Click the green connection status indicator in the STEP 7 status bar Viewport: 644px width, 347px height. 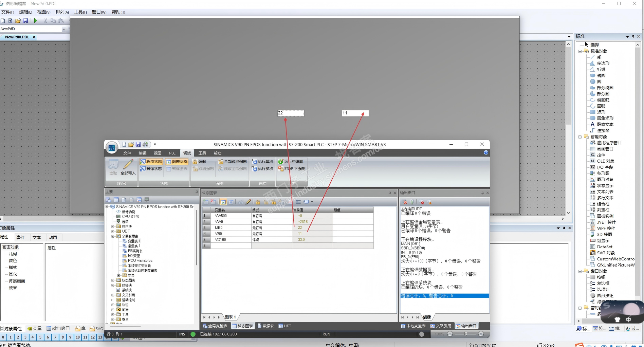193,334
